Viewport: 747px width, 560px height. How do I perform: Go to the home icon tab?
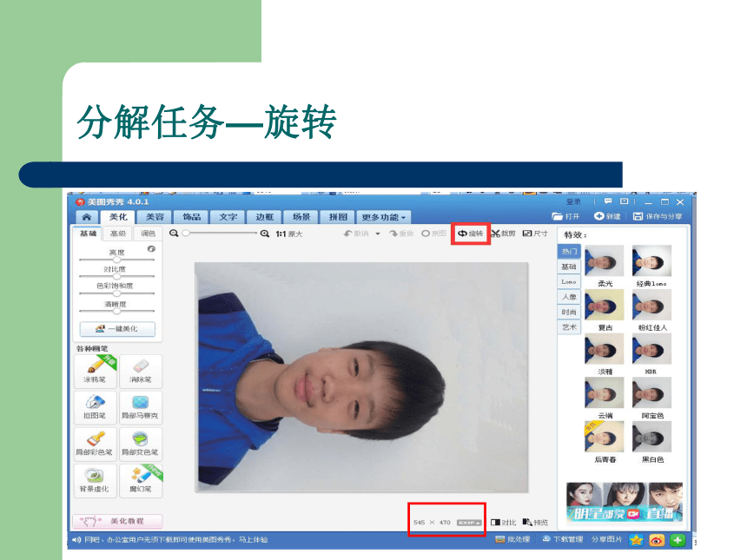point(87,217)
